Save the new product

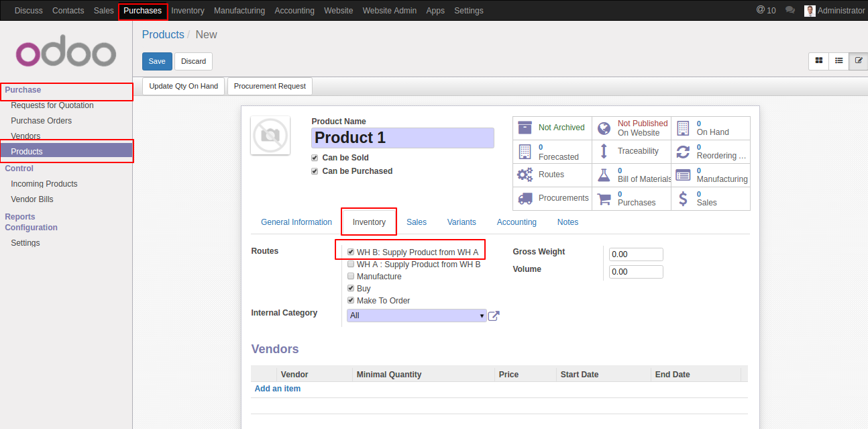click(x=157, y=61)
